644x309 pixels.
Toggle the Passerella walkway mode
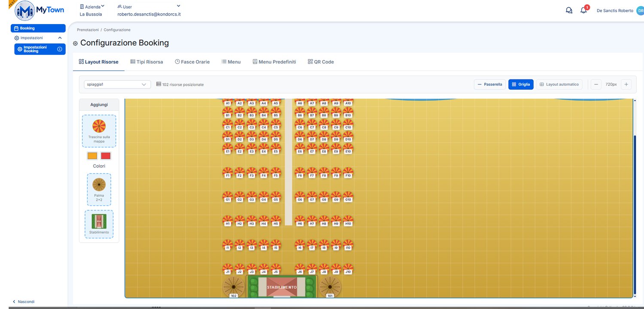(x=490, y=85)
